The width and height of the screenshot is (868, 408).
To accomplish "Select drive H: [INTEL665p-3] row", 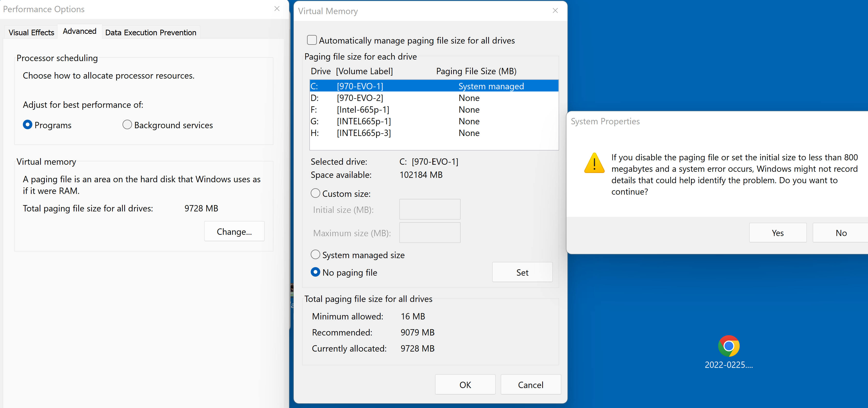I will 434,133.
